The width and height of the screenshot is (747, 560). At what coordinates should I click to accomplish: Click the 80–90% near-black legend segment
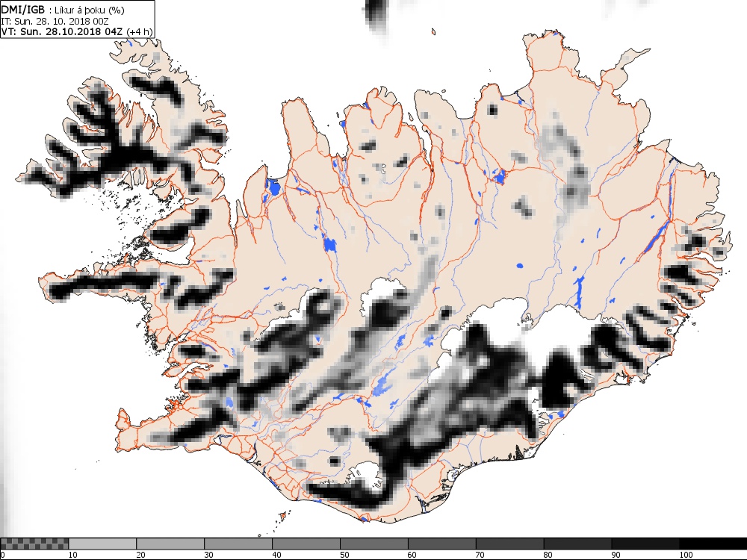pos(578,544)
